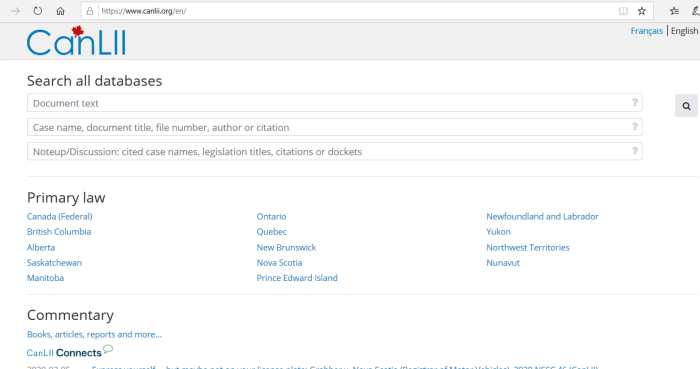This screenshot has width=700, height=369.
Task: Open the CanLII Connects link
Action: click(64, 352)
